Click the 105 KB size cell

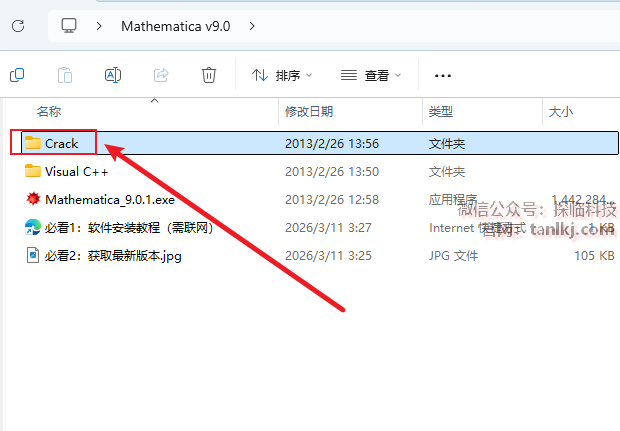tap(594, 256)
